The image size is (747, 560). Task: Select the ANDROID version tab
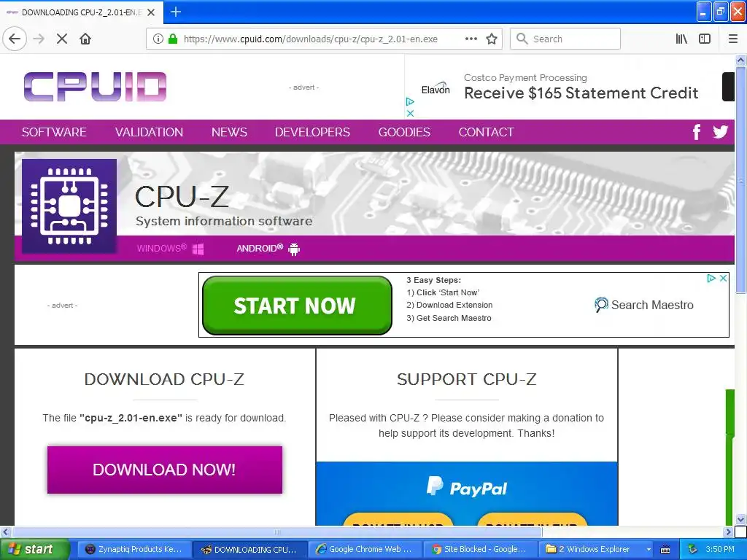coord(268,249)
